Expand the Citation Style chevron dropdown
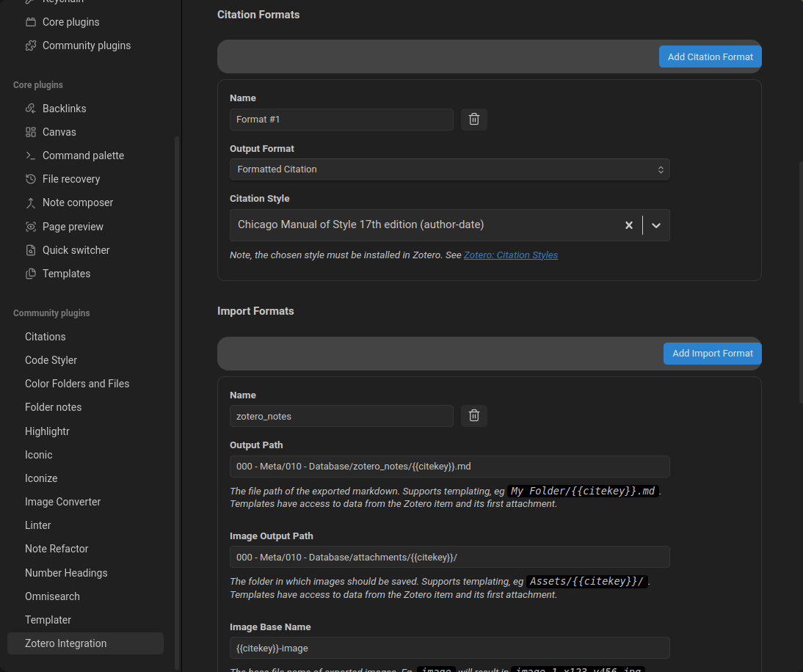803x672 pixels. pos(656,225)
